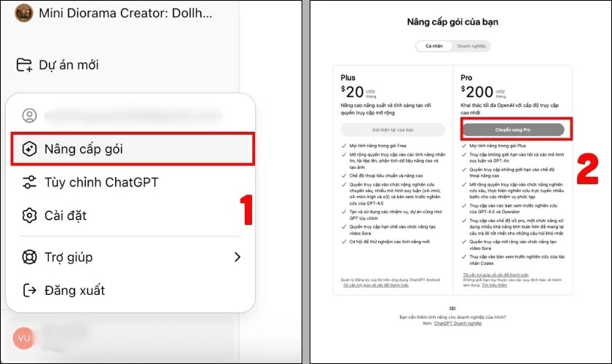Switch to Doanh nghiệp plan tab
This screenshot has width=612, height=364.
(x=471, y=46)
